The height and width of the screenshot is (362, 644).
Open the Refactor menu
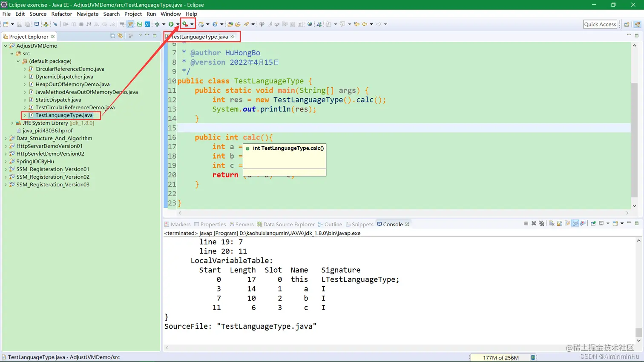point(62,14)
